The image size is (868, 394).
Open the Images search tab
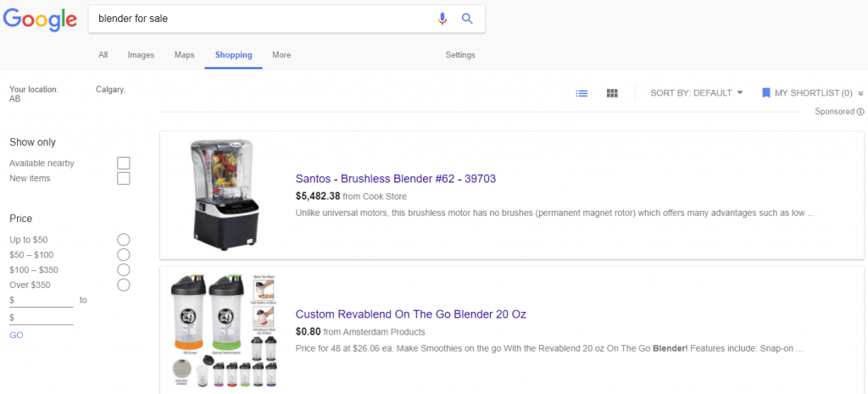[x=141, y=55]
